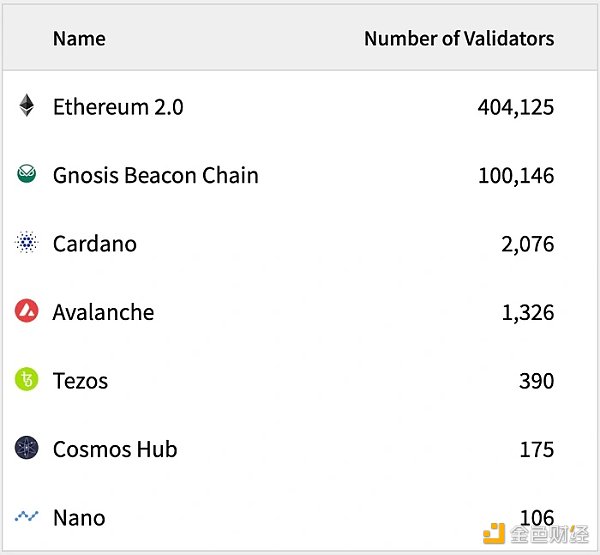Viewport: 600px width, 555px height.
Task: Sort table by Name column header
Action: click(x=79, y=39)
